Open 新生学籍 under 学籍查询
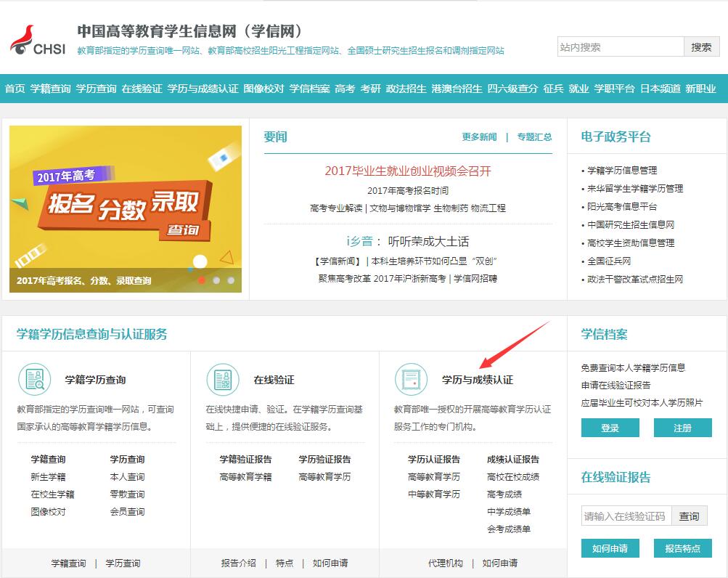 point(49,477)
